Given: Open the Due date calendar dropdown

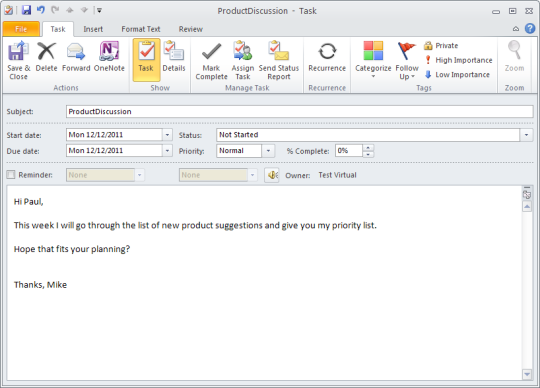Looking at the screenshot, I should pyautogui.click(x=167, y=150).
